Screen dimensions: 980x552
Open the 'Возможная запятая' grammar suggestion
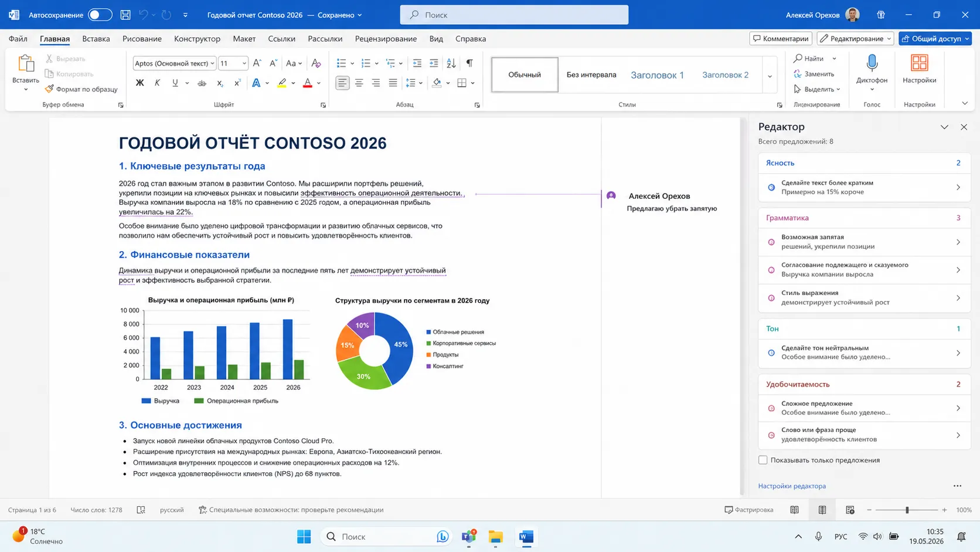coord(865,242)
